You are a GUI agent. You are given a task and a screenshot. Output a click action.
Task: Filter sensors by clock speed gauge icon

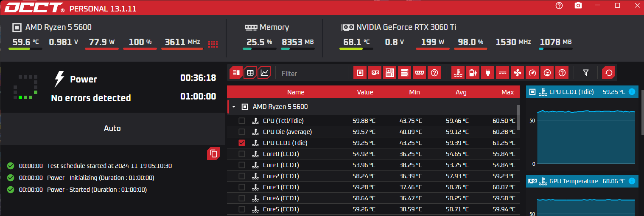(532, 73)
